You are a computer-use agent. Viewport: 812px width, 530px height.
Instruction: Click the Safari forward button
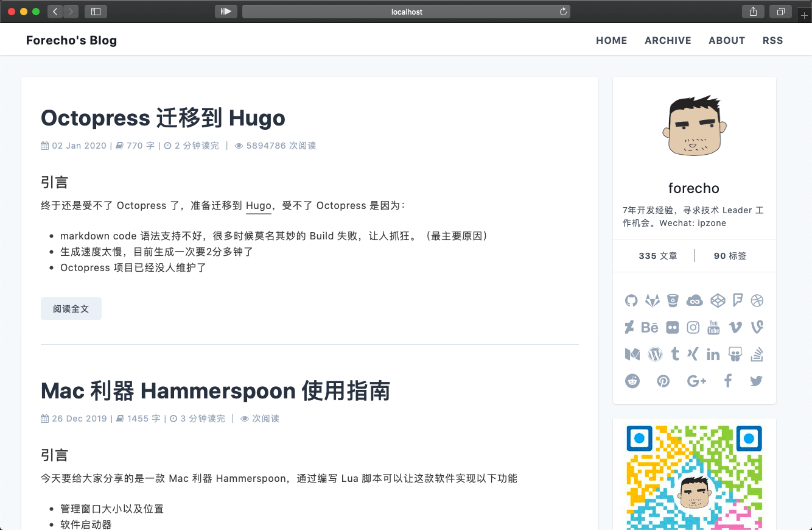coord(71,11)
